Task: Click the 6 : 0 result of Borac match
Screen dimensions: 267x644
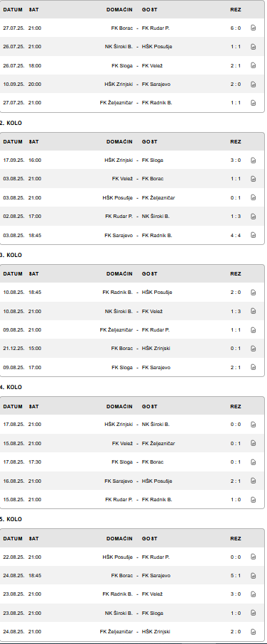Action: click(x=236, y=28)
